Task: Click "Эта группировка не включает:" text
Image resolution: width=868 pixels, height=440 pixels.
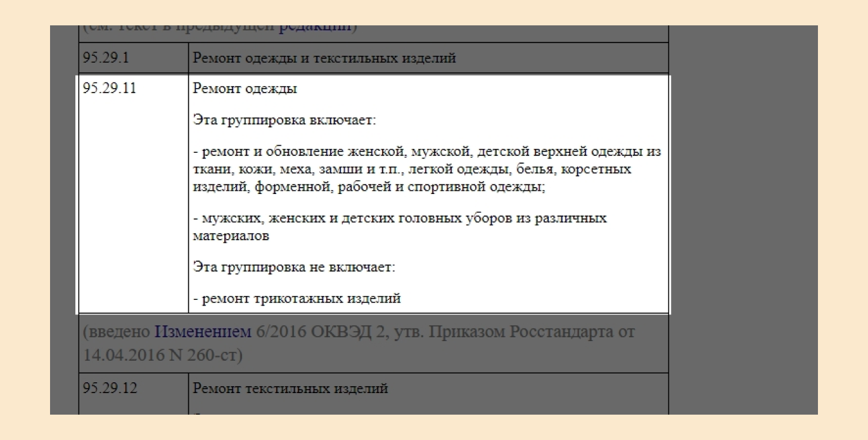Action: coord(294,267)
